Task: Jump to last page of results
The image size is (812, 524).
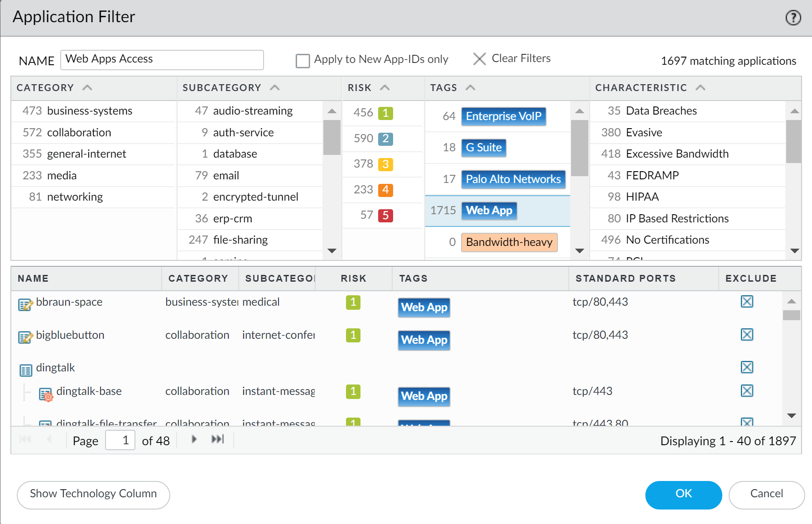Action: [218, 439]
